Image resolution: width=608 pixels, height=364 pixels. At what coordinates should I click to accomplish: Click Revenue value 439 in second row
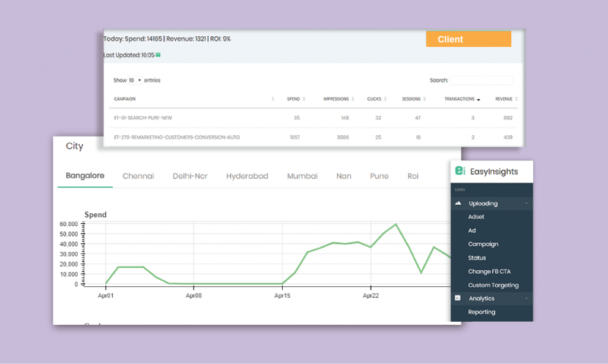pos(508,137)
